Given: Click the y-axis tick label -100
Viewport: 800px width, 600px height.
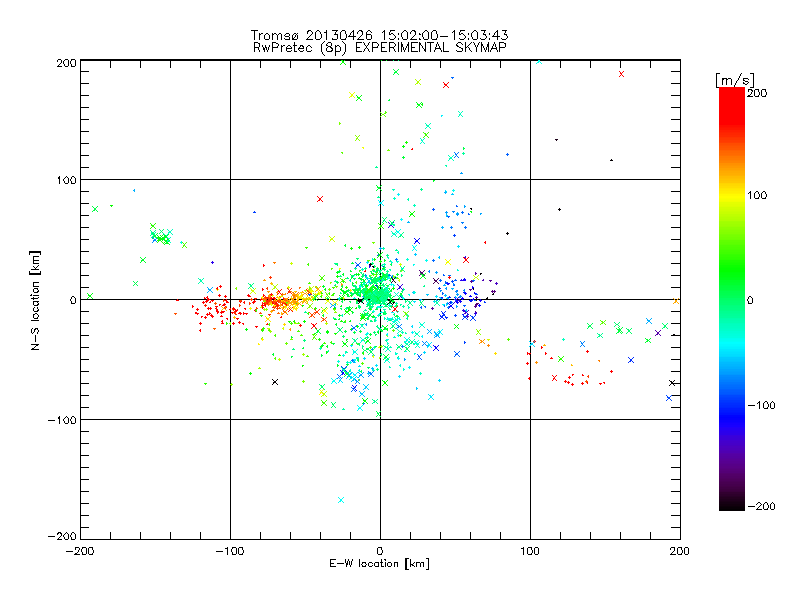Looking at the screenshot, I should [62, 420].
